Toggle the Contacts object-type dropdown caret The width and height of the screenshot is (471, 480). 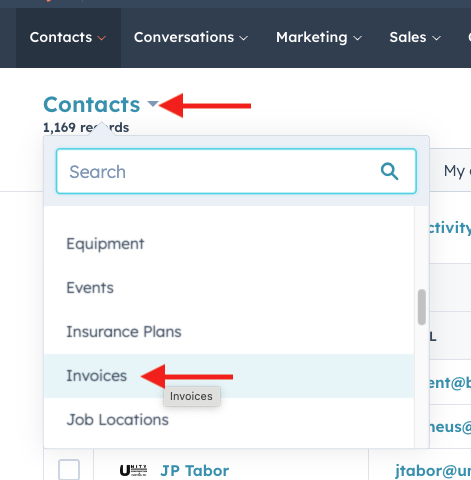click(153, 104)
